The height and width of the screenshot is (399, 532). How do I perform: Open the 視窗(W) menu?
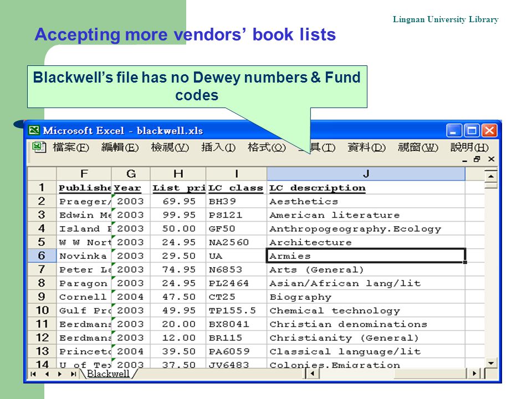click(418, 147)
